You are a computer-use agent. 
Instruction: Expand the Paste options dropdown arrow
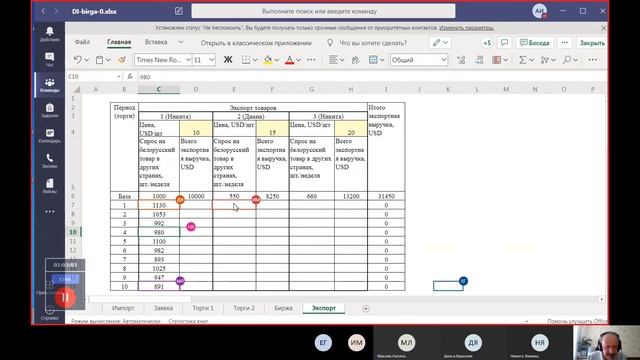[108, 60]
